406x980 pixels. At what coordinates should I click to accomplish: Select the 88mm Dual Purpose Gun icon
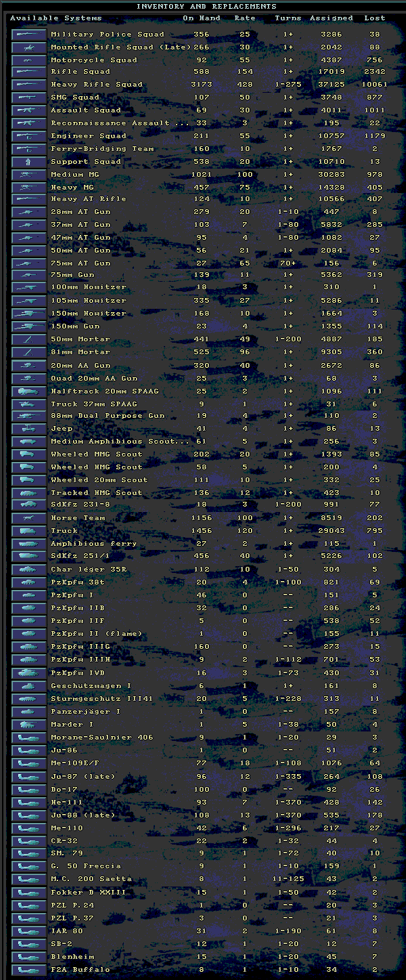point(29,416)
